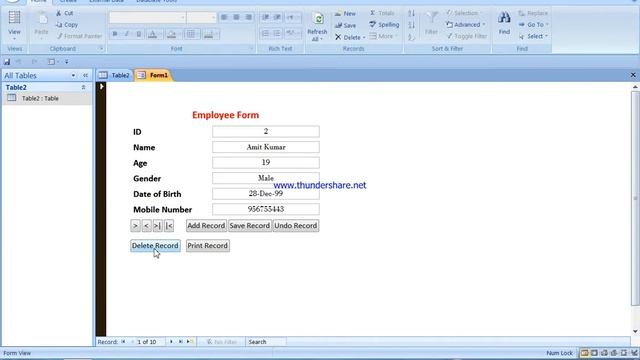
Task: Click the Mobile Number field
Action: 266,209
